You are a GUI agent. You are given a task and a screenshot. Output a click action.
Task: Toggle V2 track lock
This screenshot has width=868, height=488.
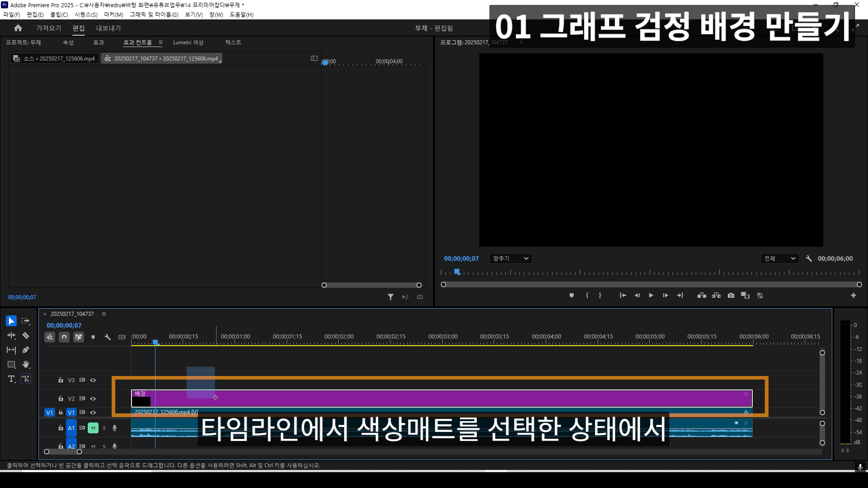61,399
